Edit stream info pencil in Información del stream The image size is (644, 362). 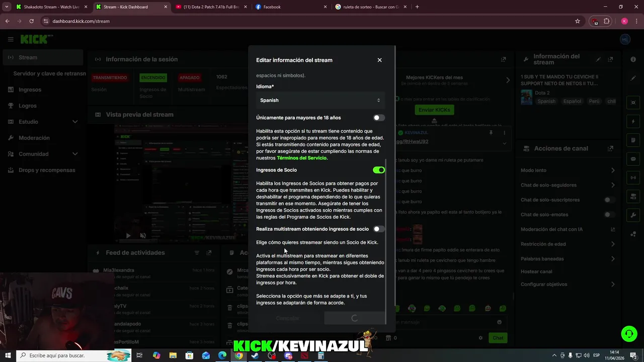[x=598, y=59]
